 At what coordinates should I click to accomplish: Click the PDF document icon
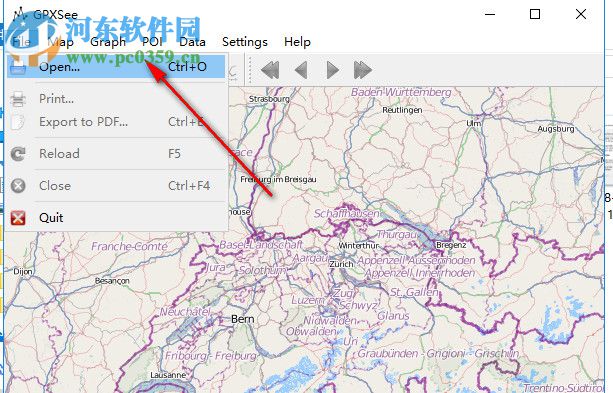[x=18, y=122]
